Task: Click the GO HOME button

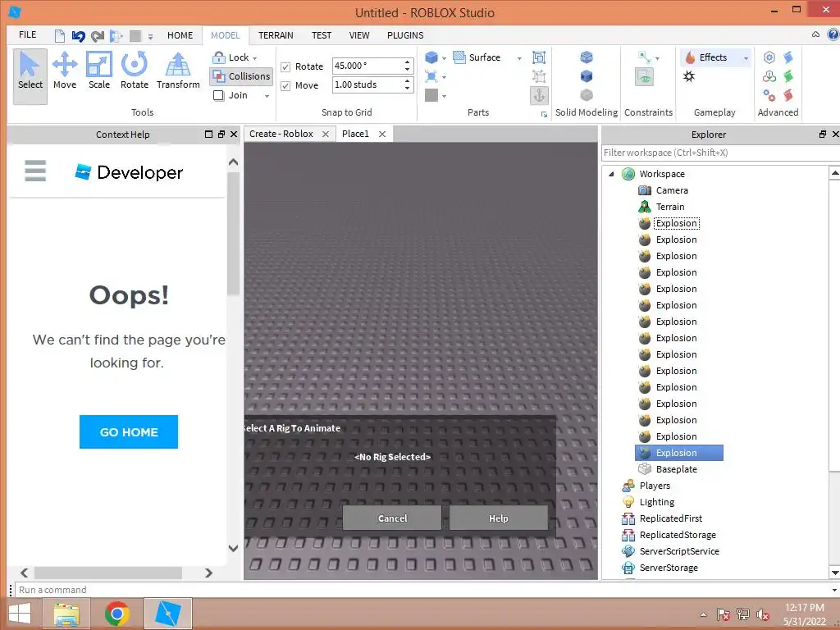Action: (129, 431)
